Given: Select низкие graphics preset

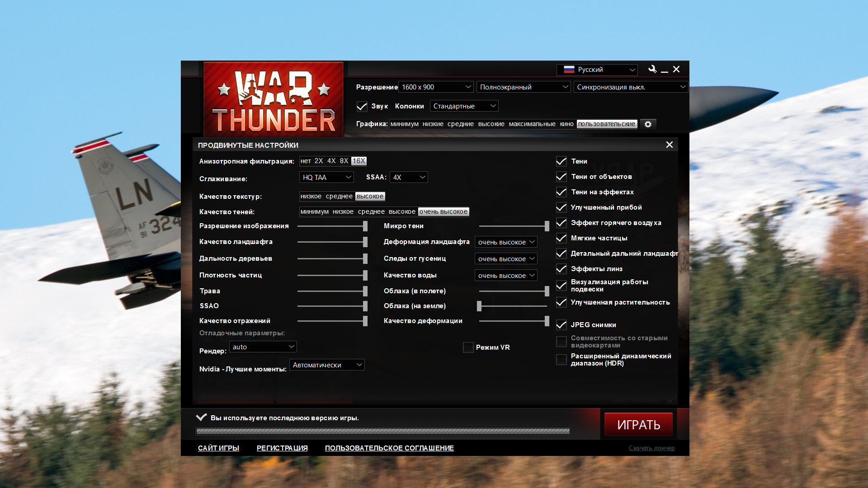Looking at the screenshot, I should 433,124.
